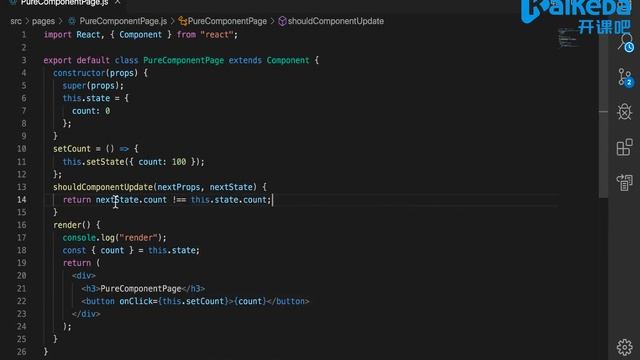Screen dimensions: 640x360
Task: Click "shouldComponentUpdate" method name on line 13
Action: [x=103, y=187]
